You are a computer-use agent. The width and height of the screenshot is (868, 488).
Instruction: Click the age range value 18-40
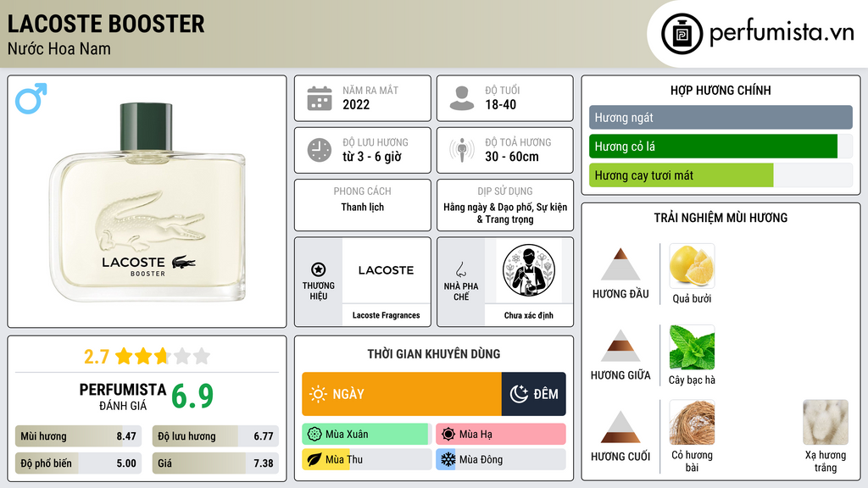click(500, 104)
